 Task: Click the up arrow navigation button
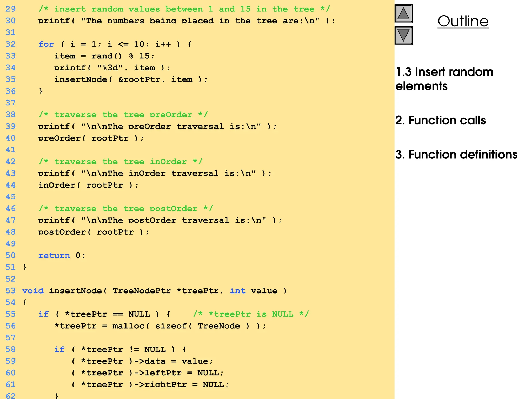[x=403, y=13]
